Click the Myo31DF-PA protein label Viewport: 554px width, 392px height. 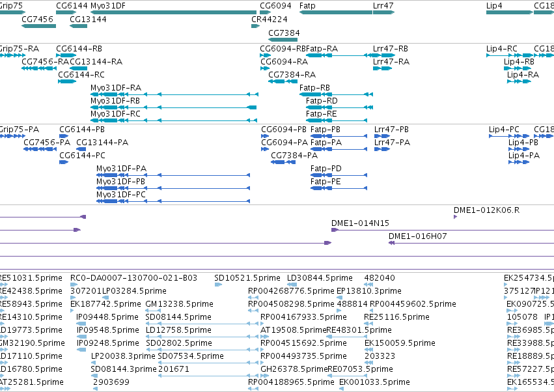tap(122, 169)
